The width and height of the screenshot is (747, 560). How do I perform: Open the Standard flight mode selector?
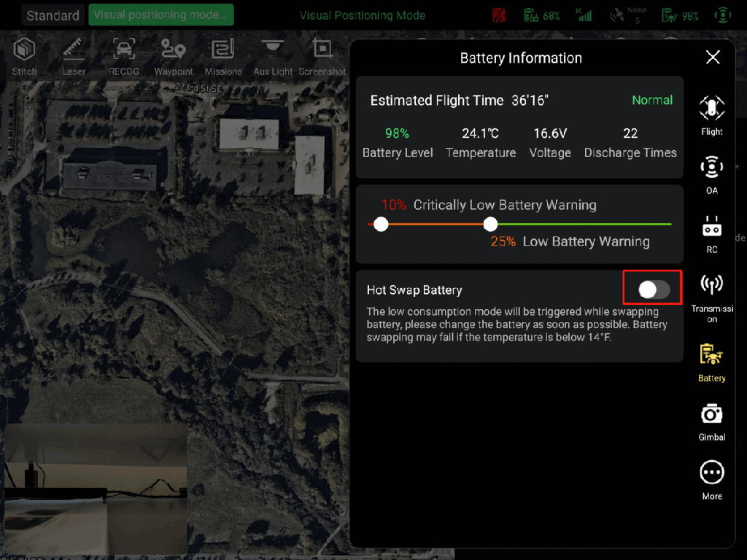pyautogui.click(x=53, y=15)
